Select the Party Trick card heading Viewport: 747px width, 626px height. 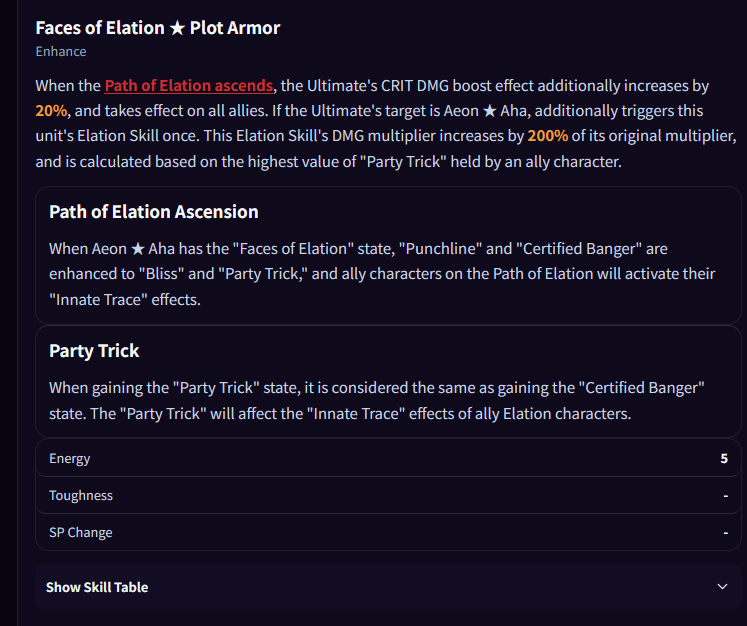point(94,351)
